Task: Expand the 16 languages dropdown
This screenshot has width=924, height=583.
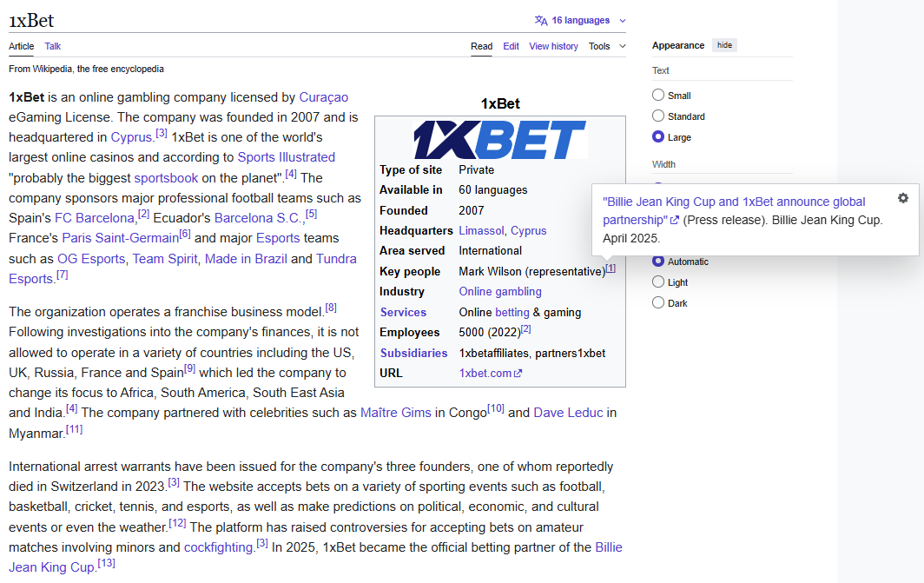Action: click(580, 21)
